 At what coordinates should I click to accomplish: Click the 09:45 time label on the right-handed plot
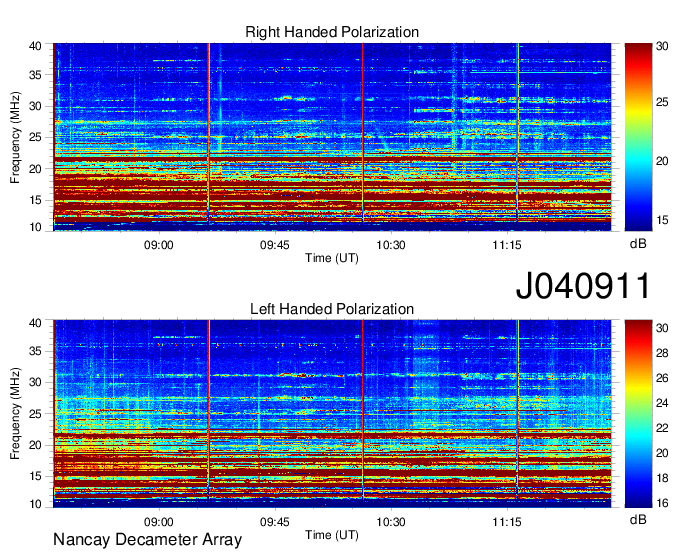[x=275, y=245]
